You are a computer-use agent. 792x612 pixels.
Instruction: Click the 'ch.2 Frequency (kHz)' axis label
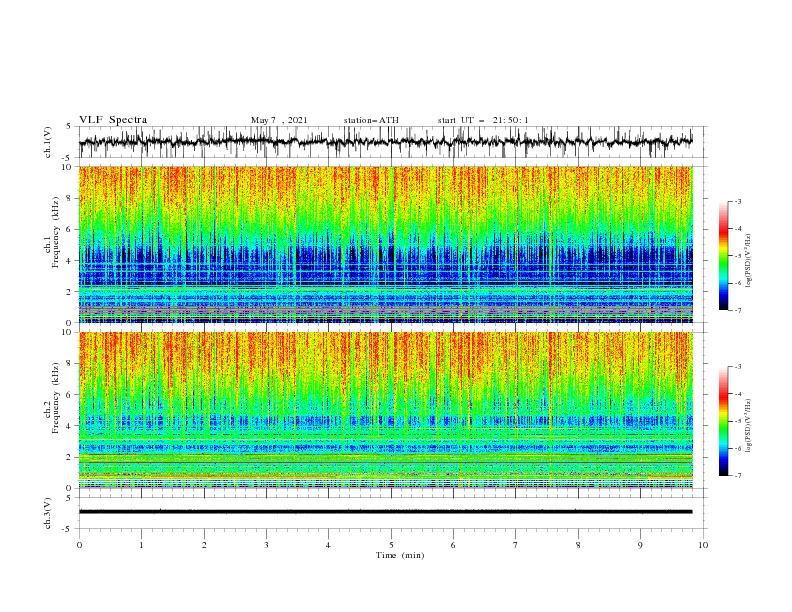[52, 398]
